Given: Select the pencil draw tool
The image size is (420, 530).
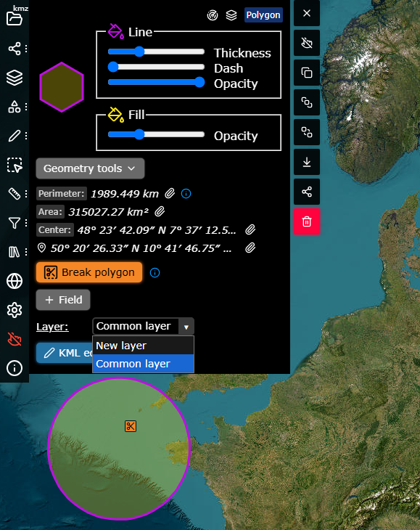Looking at the screenshot, I should [x=15, y=136].
